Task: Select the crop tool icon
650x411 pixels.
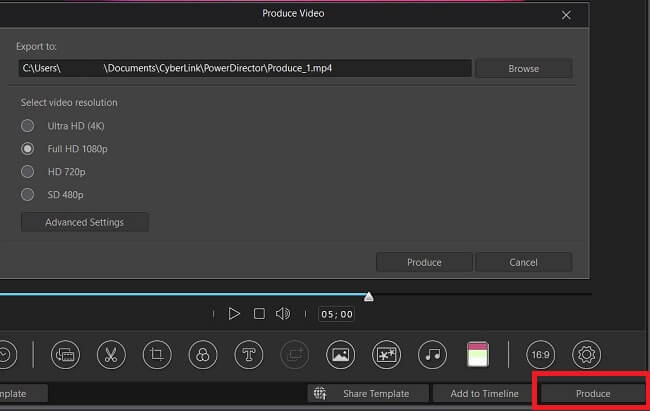Action: click(157, 355)
